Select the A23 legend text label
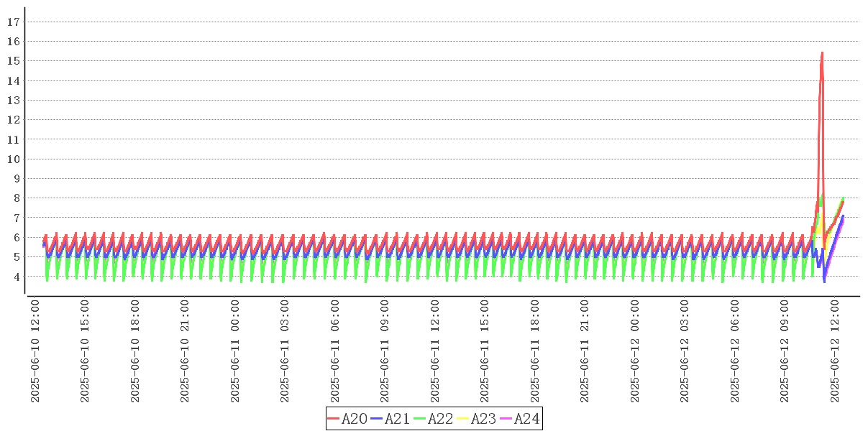This screenshot has width=868, height=431. pyautogui.click(x=484, y=419)
